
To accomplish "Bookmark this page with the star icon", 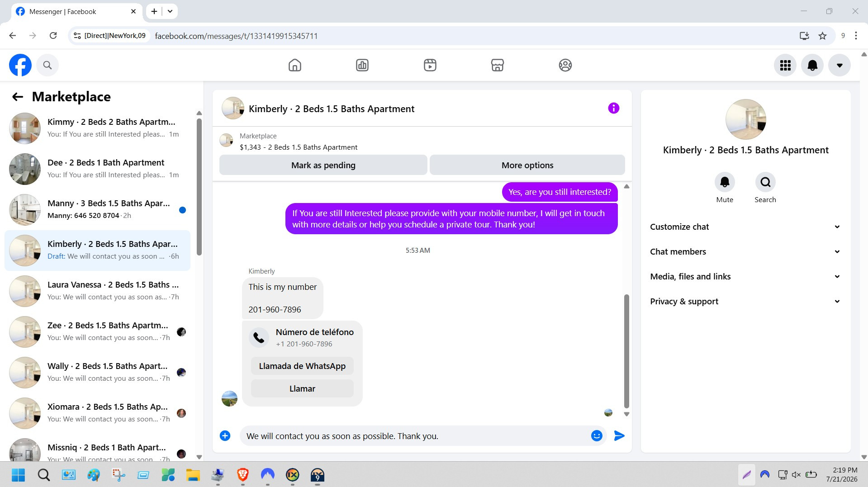I will point(822,36).
